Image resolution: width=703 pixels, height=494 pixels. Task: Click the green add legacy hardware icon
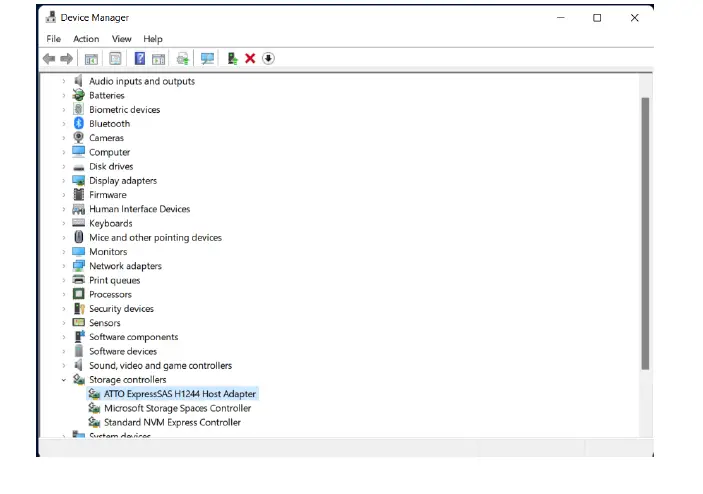tap(232, 59)
